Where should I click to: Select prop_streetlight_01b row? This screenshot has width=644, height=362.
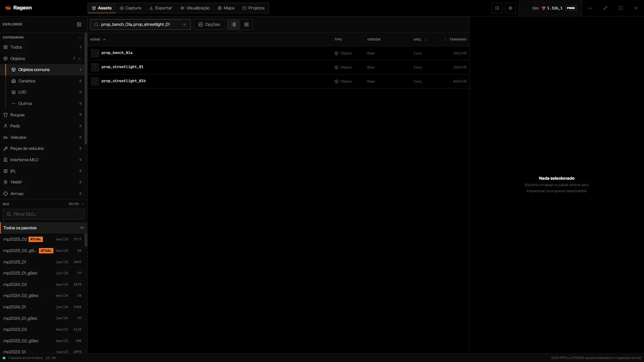click(x=278, y=81)
